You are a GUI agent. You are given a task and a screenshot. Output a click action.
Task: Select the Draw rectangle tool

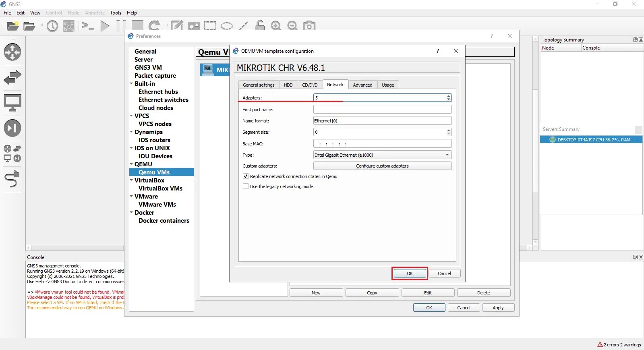coord(210,26)
